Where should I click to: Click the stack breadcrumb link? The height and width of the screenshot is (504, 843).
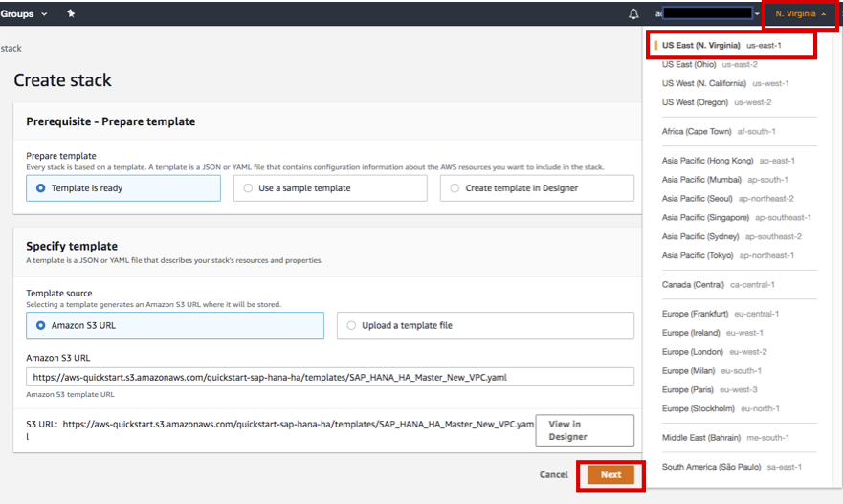pos(11,48)
